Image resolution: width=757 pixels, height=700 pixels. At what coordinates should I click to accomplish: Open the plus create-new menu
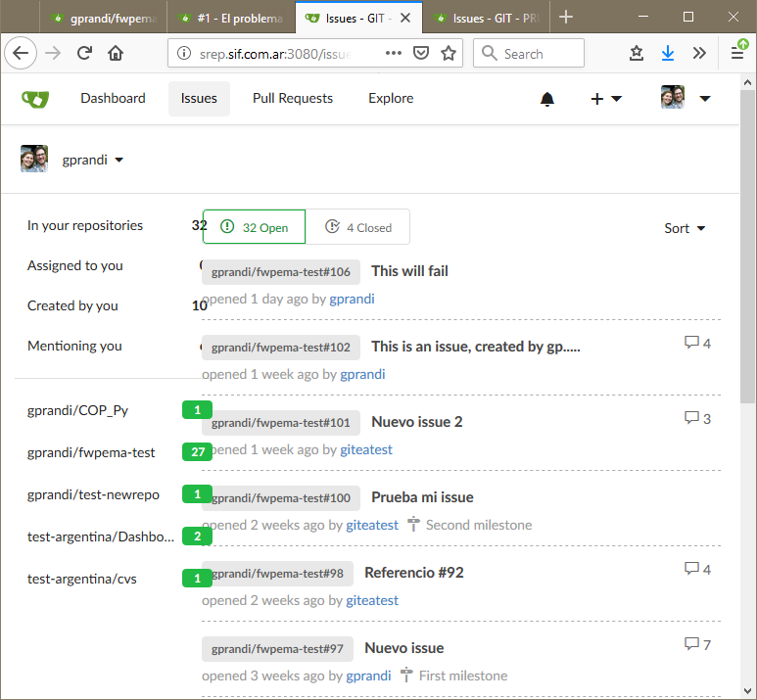pyautogui.click(x=606, y=99)
